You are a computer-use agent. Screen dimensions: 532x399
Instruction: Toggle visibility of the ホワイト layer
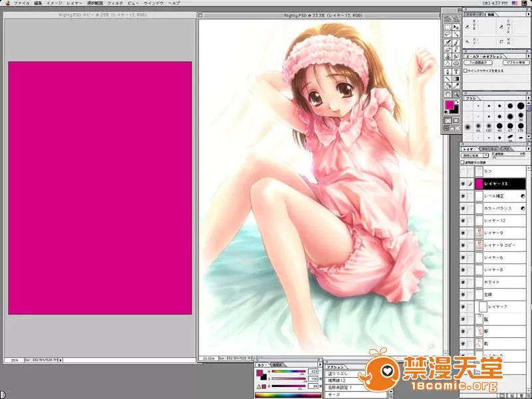(464, 282)
